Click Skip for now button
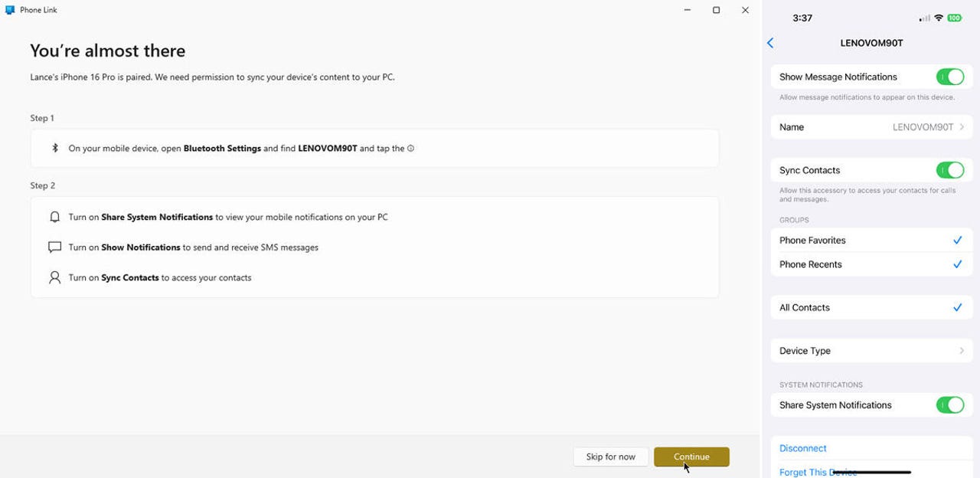Screen dimensions: 980x478 (611, 457)
